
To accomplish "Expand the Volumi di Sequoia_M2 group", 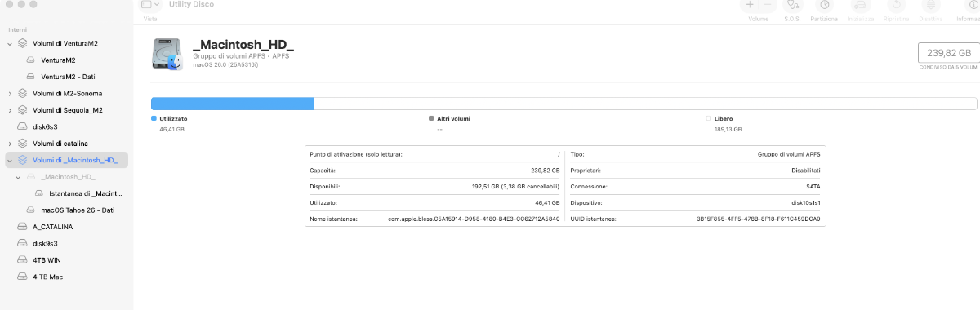I will point(10,110).
